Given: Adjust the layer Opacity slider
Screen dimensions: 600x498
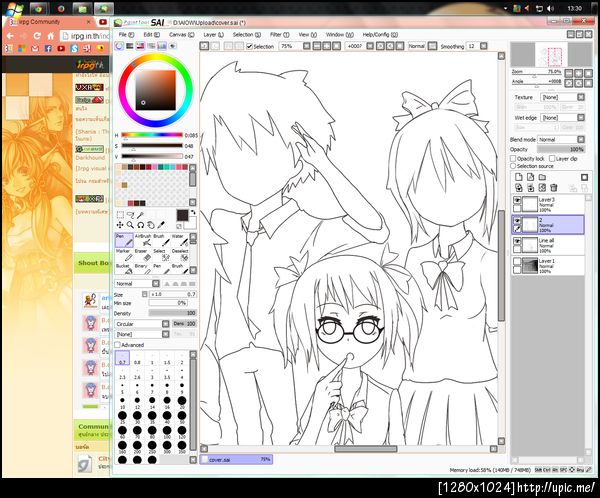Looking at the screenshot, I should click(x=561, y=149).
